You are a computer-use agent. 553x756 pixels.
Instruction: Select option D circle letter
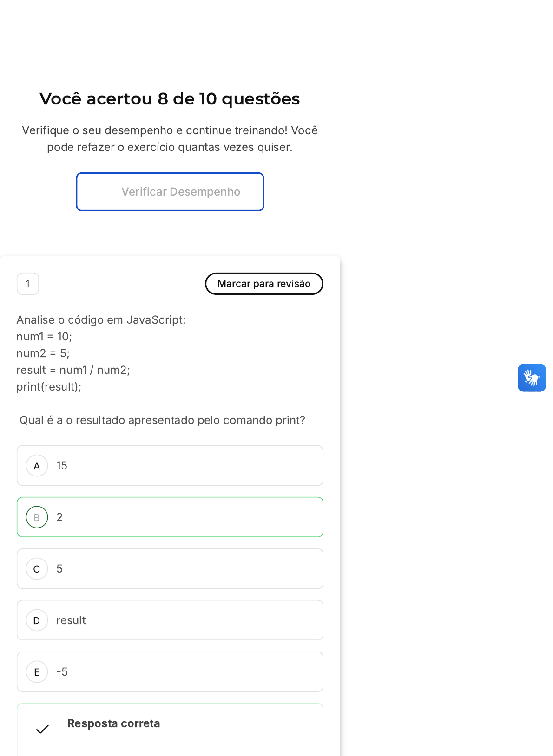pos(37,620)
